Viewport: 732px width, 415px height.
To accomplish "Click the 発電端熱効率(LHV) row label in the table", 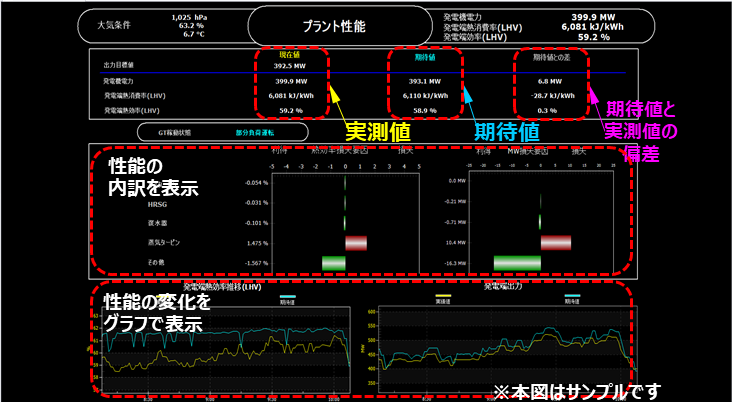I will [x=132, y=111].
